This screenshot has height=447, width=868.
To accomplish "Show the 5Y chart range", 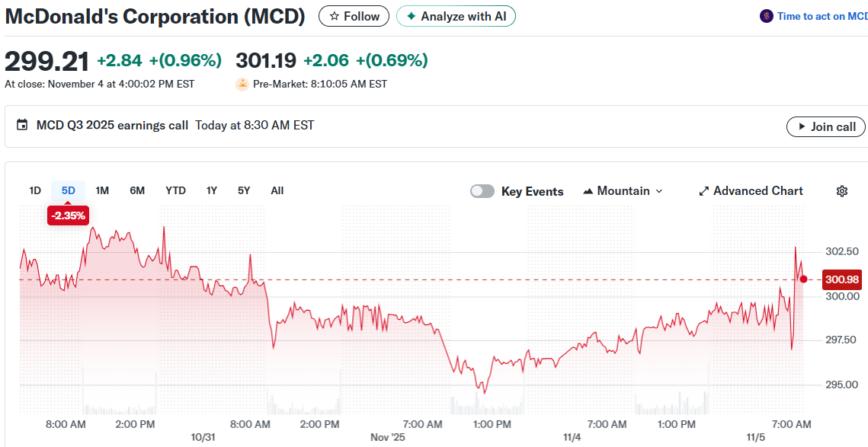I will (244, 190).
